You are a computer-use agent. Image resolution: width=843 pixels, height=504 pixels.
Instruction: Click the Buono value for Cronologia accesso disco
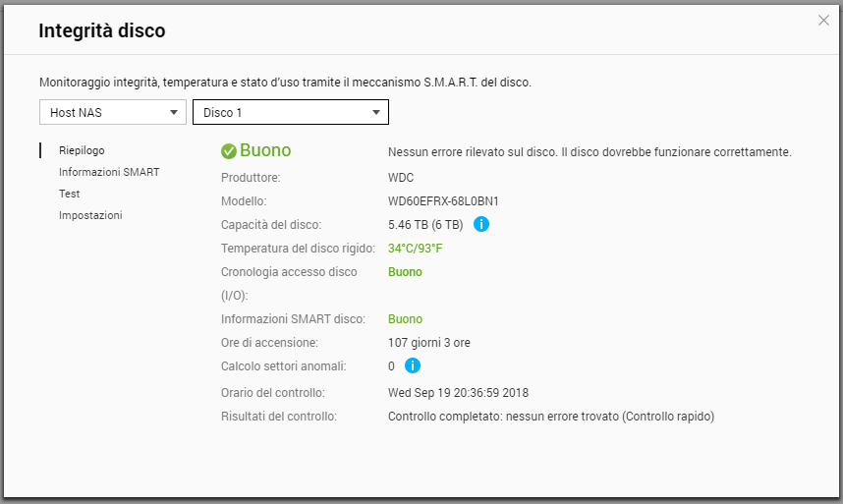(x=405, y=272)
